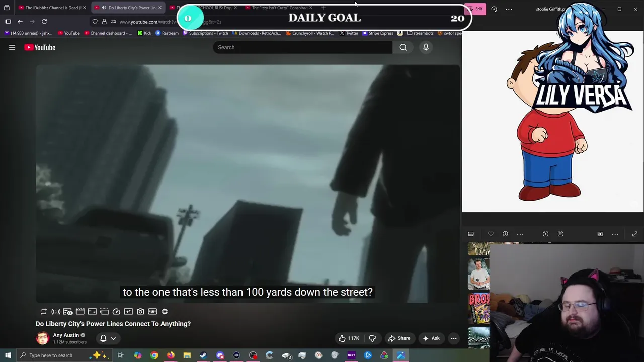Open the streambots bookmark folder

(420, 33)
